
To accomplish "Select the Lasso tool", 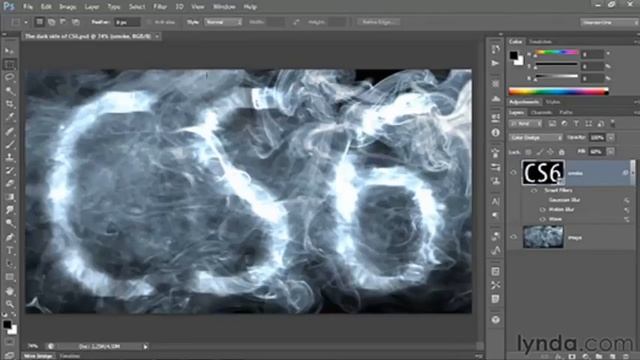I will 10,78.
